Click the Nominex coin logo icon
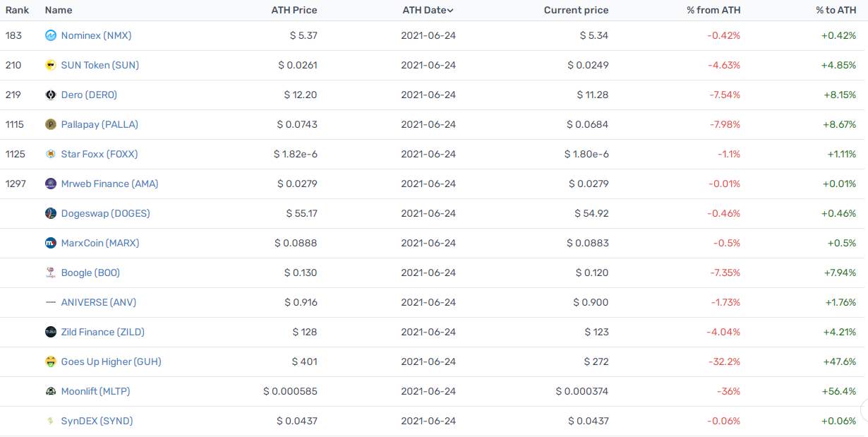 51,35
